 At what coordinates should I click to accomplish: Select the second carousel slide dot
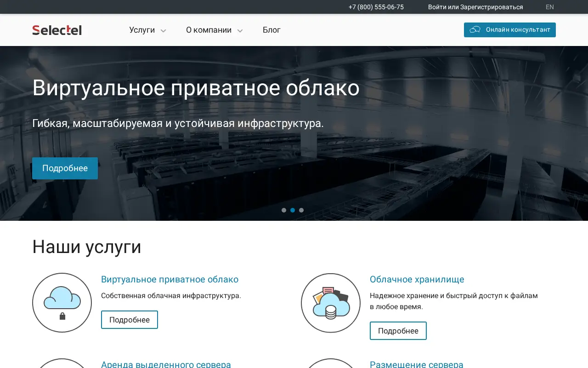click(x=293, y=210)
